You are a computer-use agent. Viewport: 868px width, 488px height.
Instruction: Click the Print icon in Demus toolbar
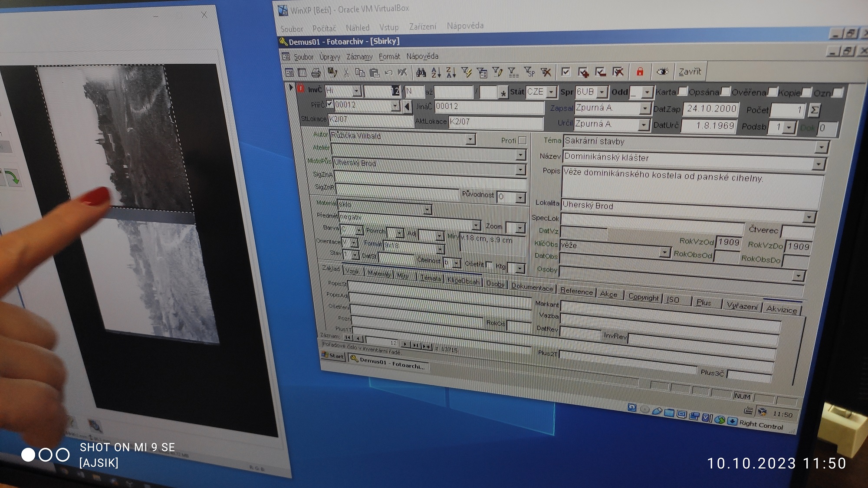316,72
